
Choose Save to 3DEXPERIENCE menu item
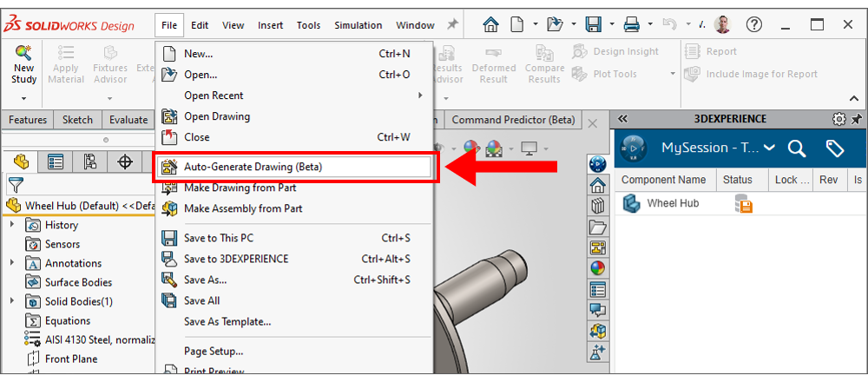(x=293, y=259)
